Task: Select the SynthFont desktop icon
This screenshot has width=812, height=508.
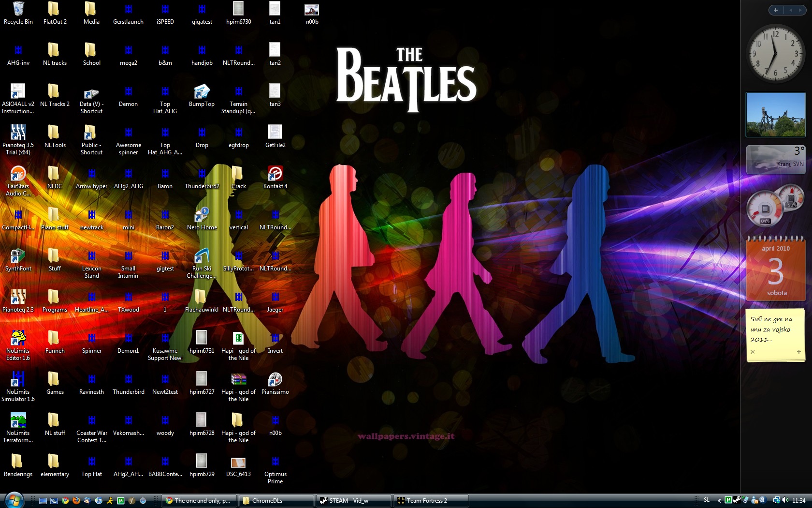Action: 18,260
